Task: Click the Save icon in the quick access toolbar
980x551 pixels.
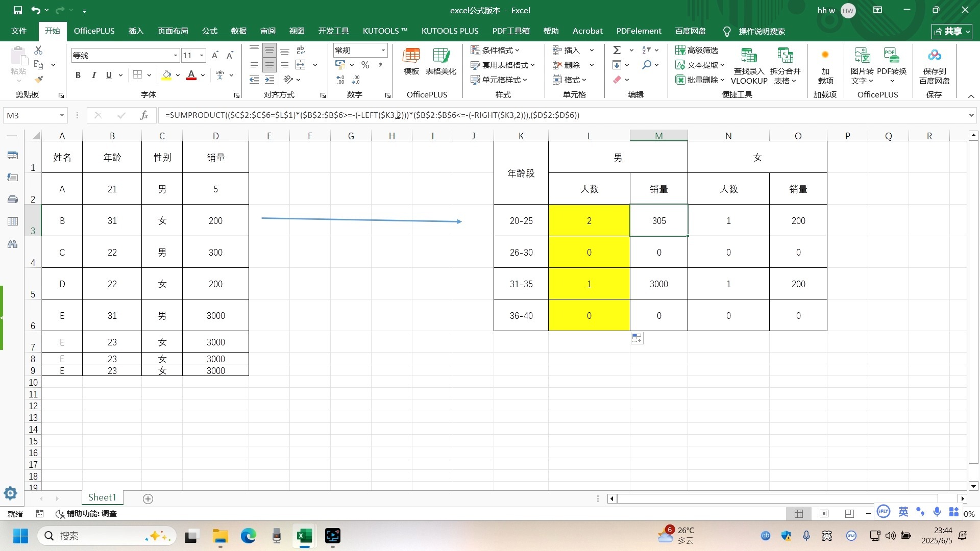Action: pyautogui.click(x=17, y=10)
